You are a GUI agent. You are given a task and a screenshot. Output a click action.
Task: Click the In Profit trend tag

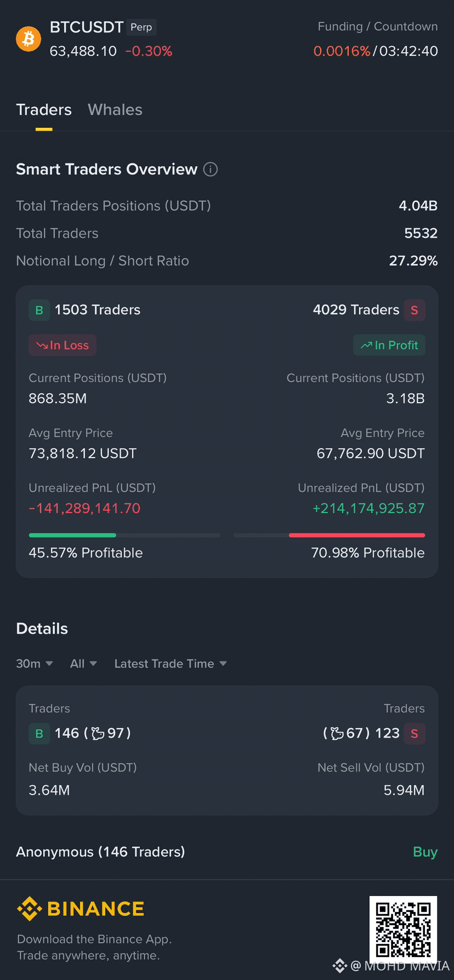point(389,345)
